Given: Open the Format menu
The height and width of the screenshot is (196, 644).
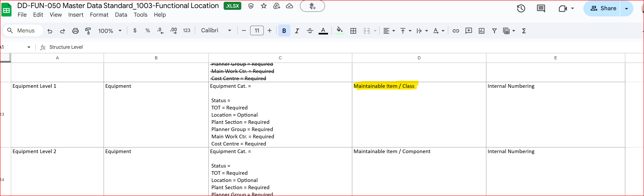Looking at the screenshot, I should [x=99, y=15].
